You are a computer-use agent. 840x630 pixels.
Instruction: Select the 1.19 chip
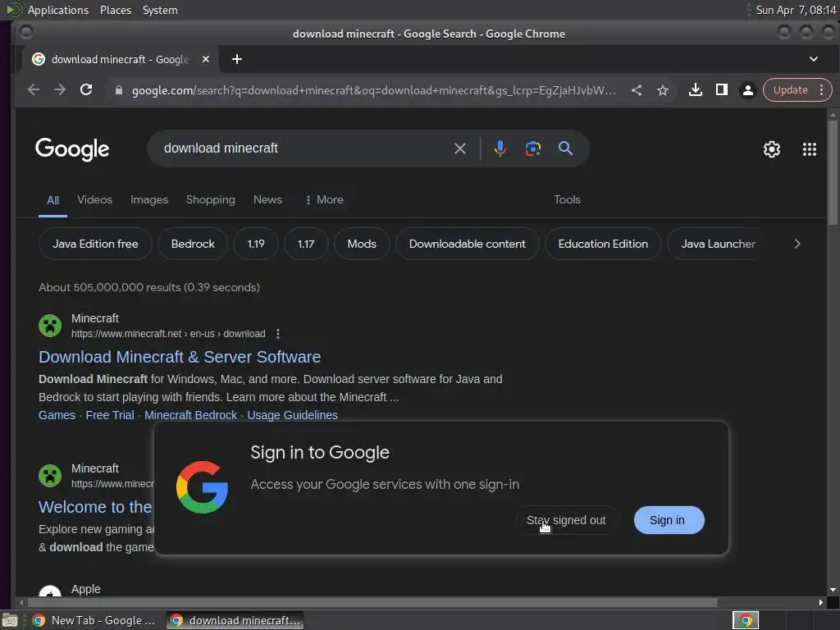[x=256, y=244]
